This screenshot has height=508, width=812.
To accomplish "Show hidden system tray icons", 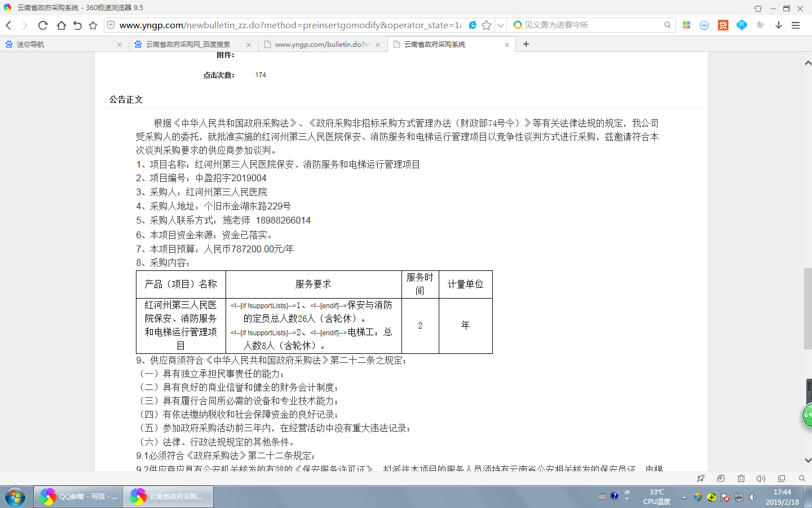I will (x=684, y=497).
